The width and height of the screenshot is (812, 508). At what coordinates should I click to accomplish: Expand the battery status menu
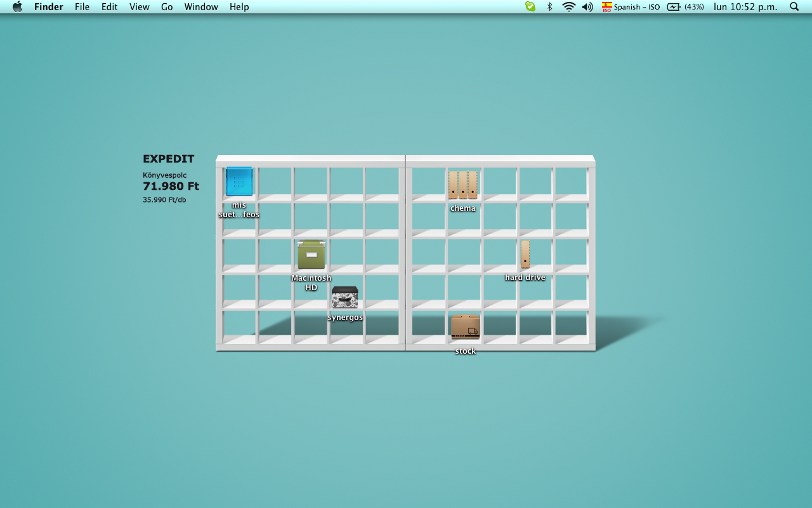pos(685,7)
